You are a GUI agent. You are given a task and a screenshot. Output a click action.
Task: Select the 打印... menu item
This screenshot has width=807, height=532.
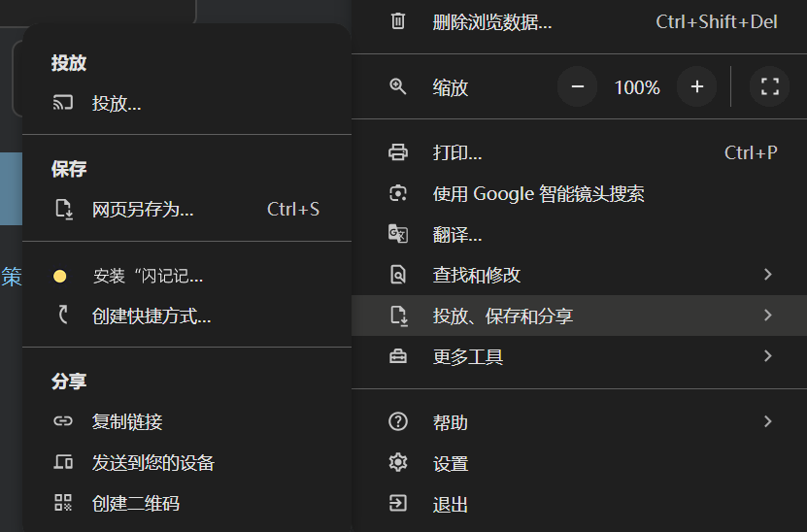click(x=457, y=152)
